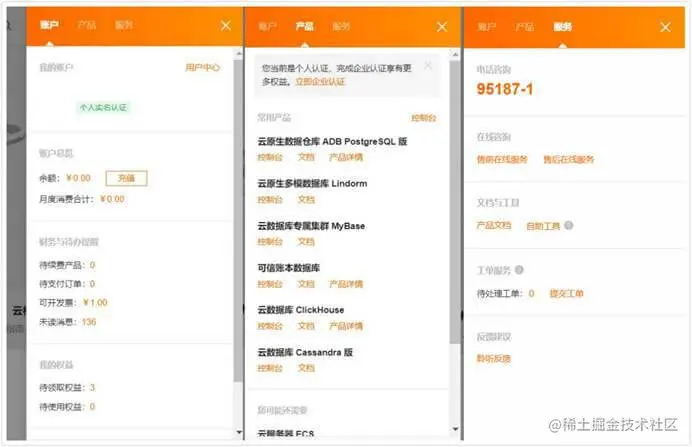Switch to 产品 tab in right panel
Screen dimensions: 692x447
524,27
